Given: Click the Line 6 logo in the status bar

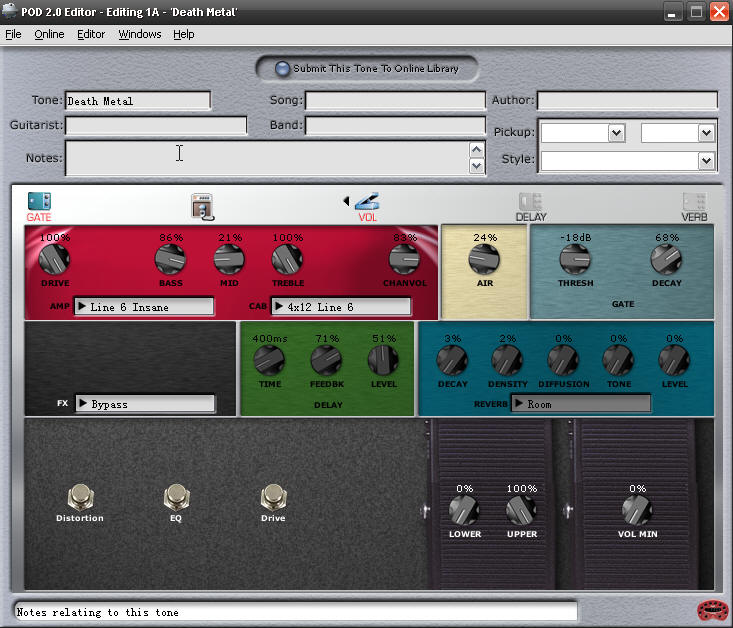Looking at the screenshot, I should [x=712, y=610].
